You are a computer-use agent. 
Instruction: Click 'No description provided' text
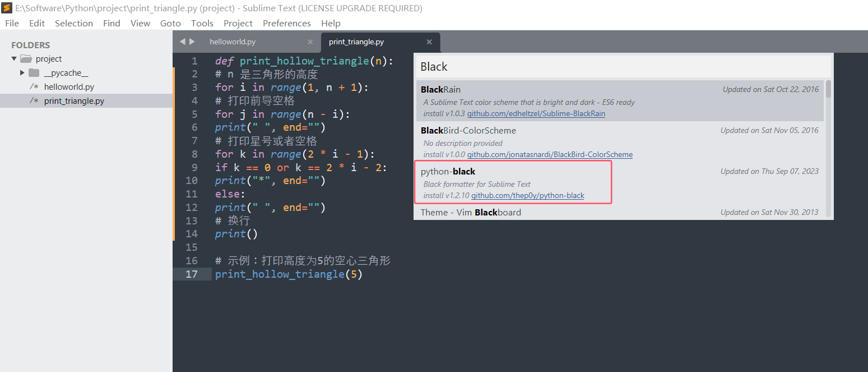[x=463, y=143]
